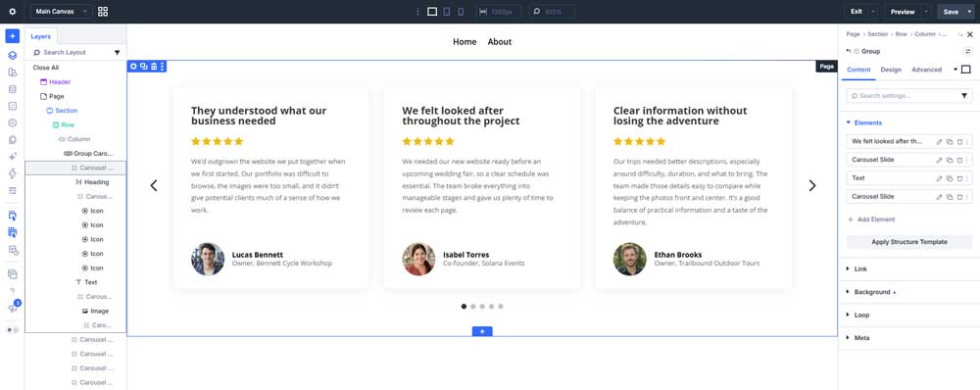Image resolution: width=980 pixels, height=390 pixels.
Task: Click the About navigation link
Action: tap(500, 42)
